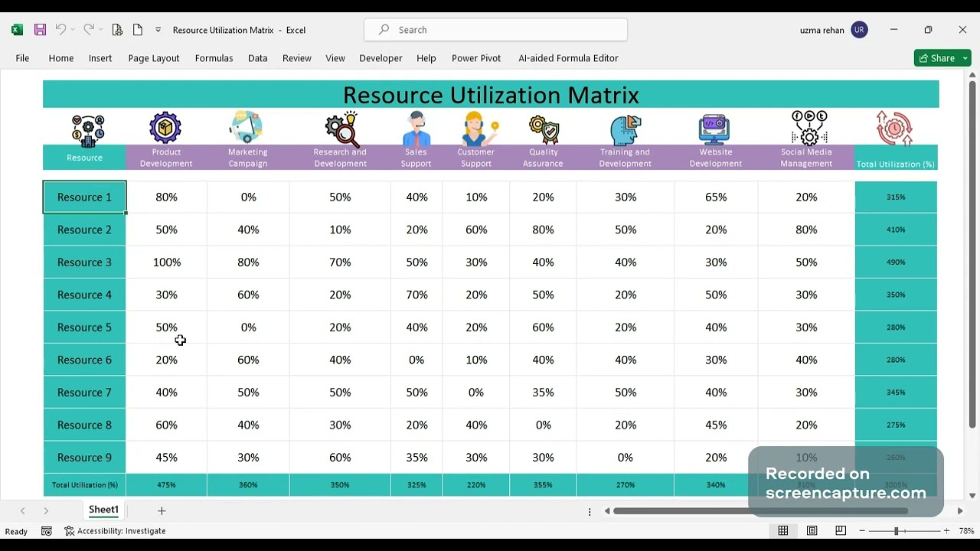Open the Data ribbon tab
The image size is (980, 551).
coord(258,58)
